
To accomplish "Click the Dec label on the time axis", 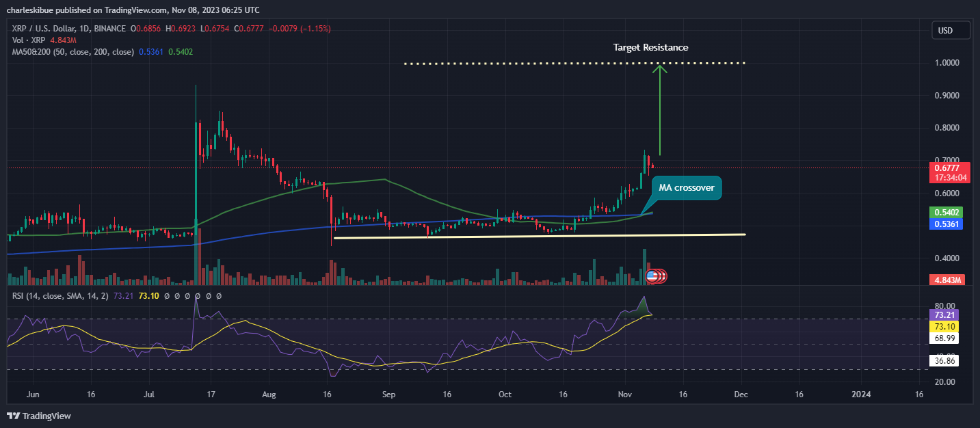I will 741,394.
